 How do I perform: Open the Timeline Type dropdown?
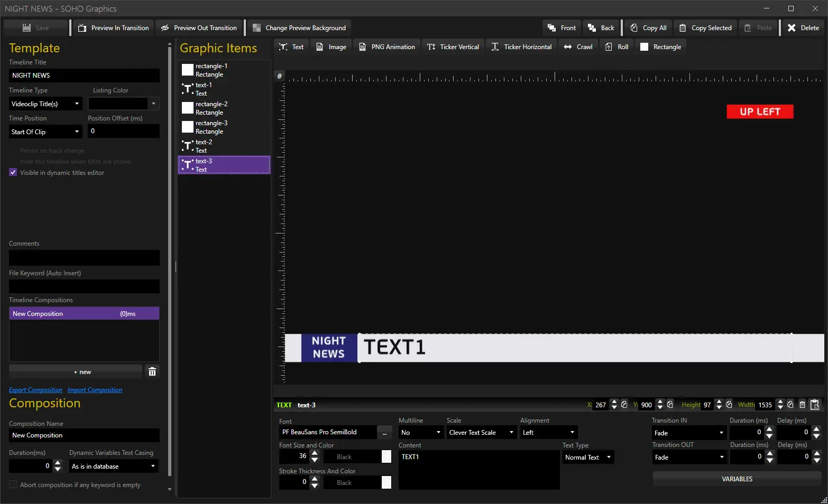[x=45, y=104]
